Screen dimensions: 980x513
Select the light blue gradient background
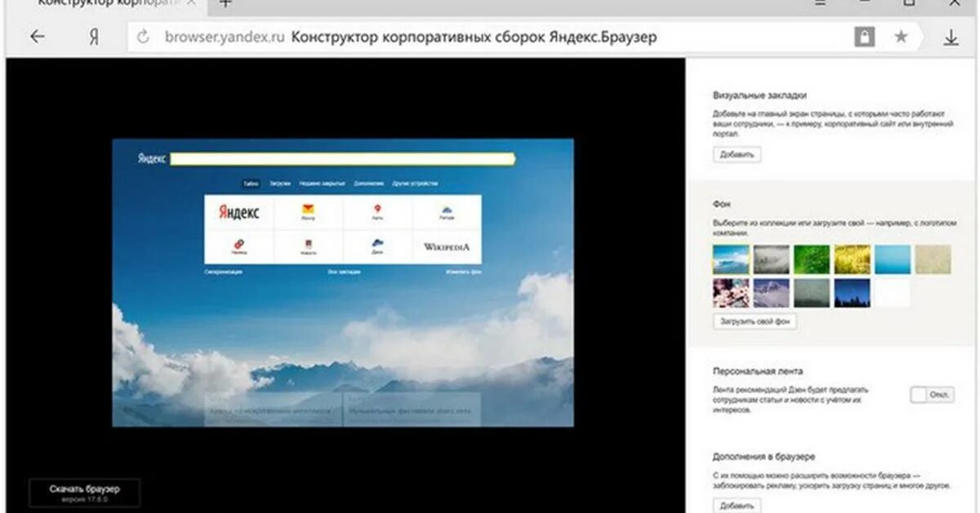[893, 259]
